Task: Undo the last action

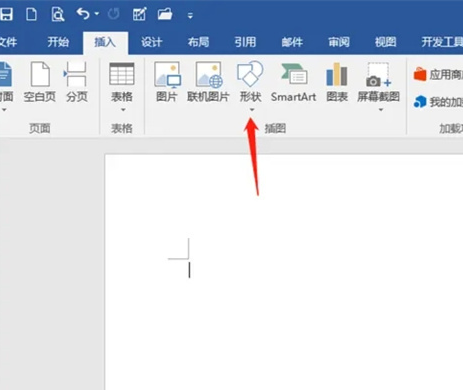Action: [83, 14]
